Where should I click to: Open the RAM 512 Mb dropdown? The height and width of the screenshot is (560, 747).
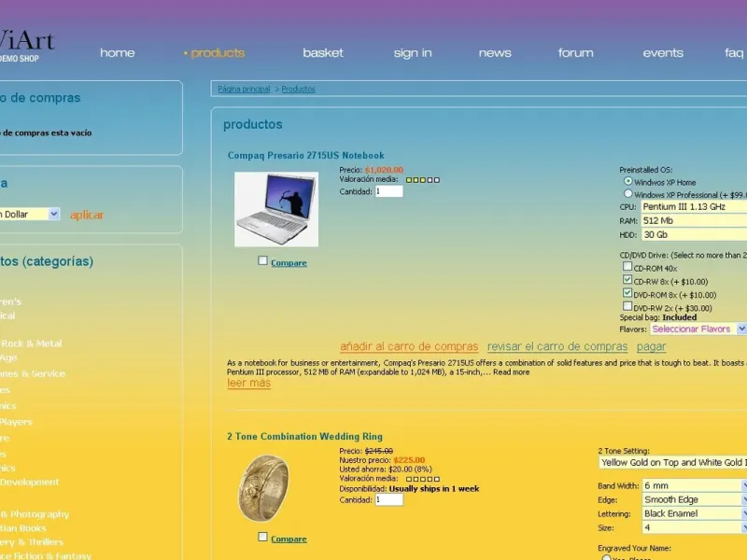point(694,220)
